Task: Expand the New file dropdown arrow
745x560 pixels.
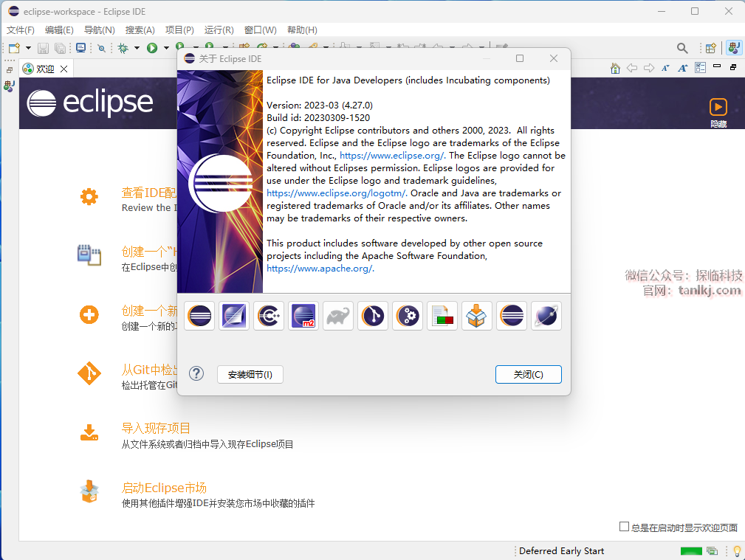Action: (28, 48)
